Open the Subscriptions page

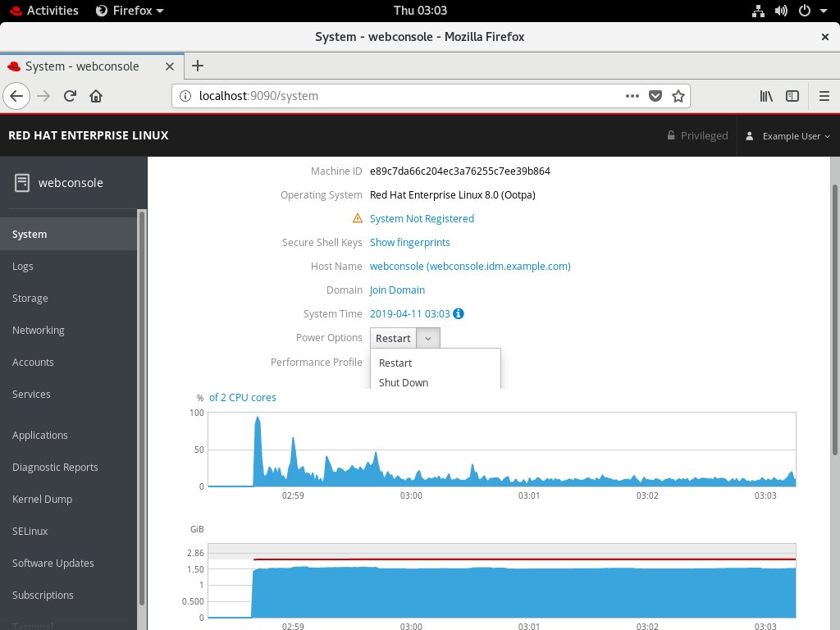pyautogui.click(x=69, y=596)
